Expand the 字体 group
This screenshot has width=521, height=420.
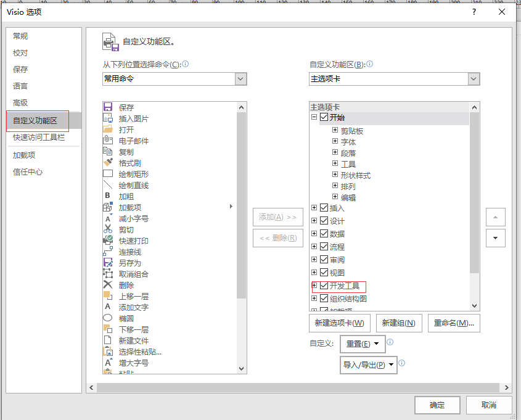tap(335, 141)
